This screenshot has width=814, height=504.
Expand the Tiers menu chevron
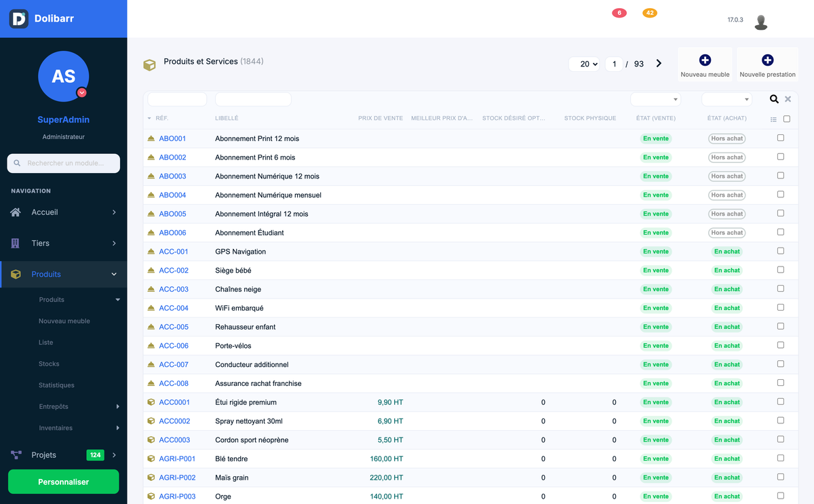[x=114, y=243]
